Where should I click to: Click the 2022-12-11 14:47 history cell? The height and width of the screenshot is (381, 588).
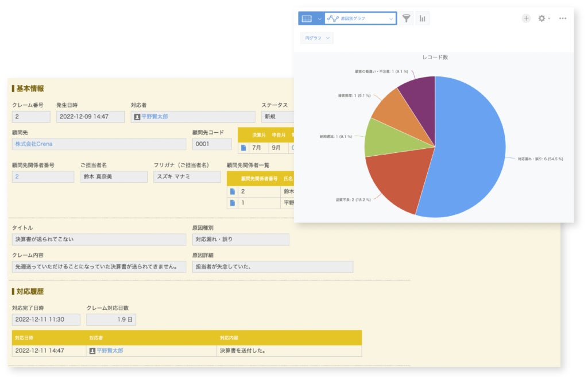(49, 351)
